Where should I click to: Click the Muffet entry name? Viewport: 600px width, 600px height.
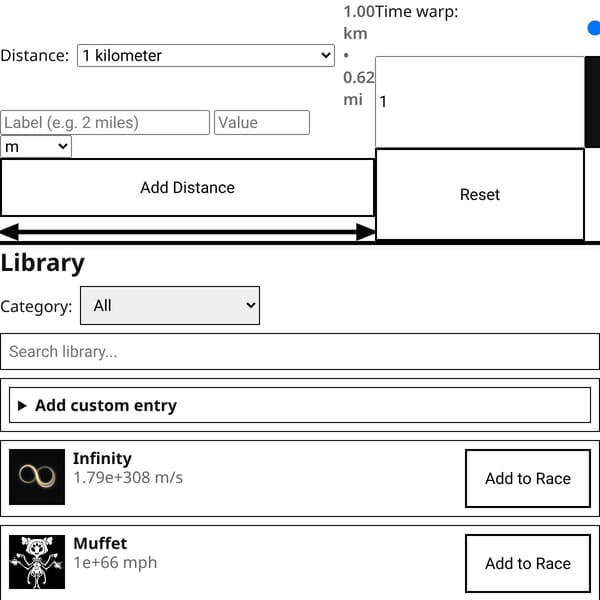(x=100, y=543)
